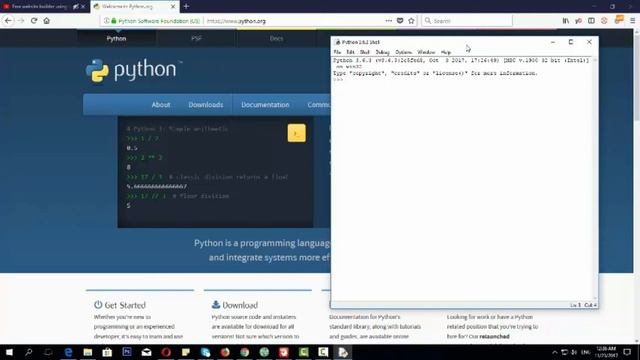Open Windows notification center

627,352
